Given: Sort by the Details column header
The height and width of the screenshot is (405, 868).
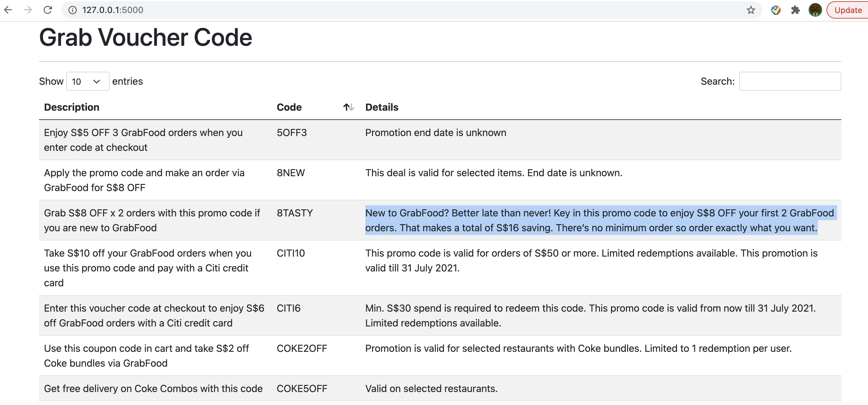Looking at the screenshot, I should [x=381, y=107].
